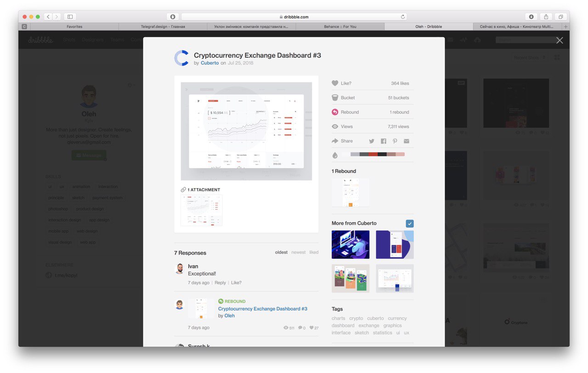Click the 364 likes count
Screen dimensions: 588x373
(x=400, y=84)
